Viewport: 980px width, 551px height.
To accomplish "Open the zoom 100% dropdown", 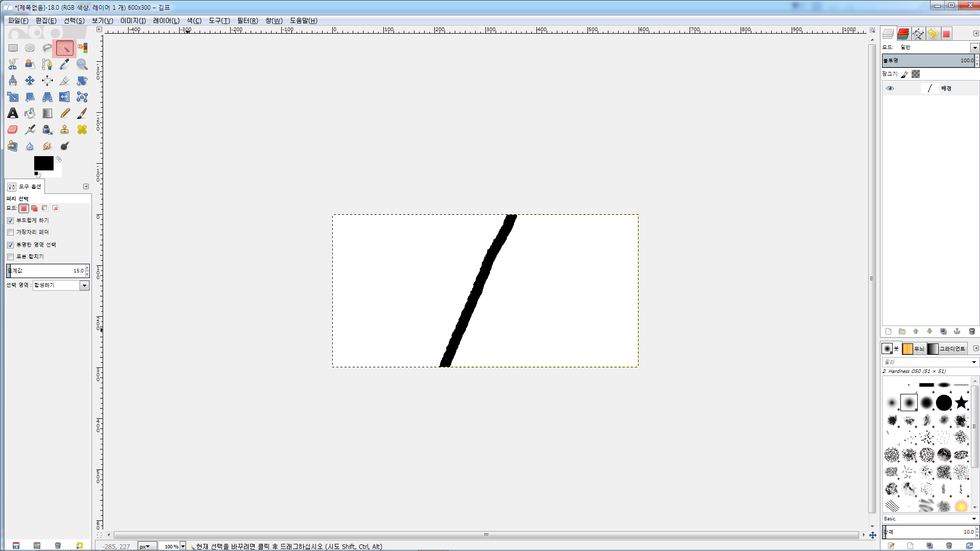I will [183, 546].
